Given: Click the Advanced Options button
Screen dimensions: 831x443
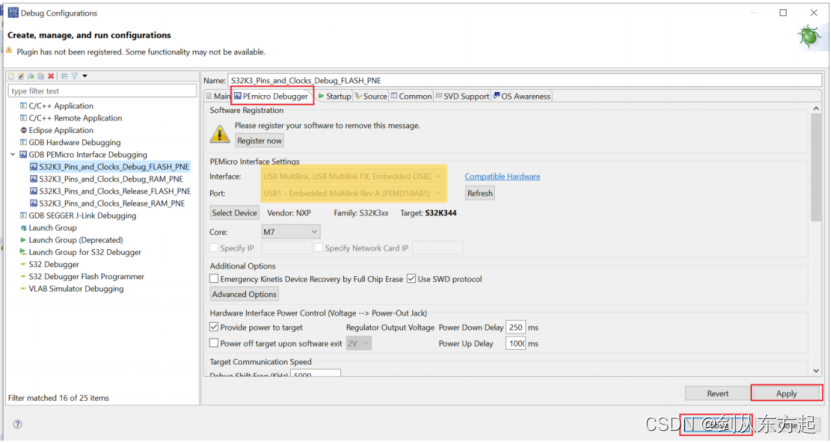Looking at the screenshot, I should [x=244, y=295].
